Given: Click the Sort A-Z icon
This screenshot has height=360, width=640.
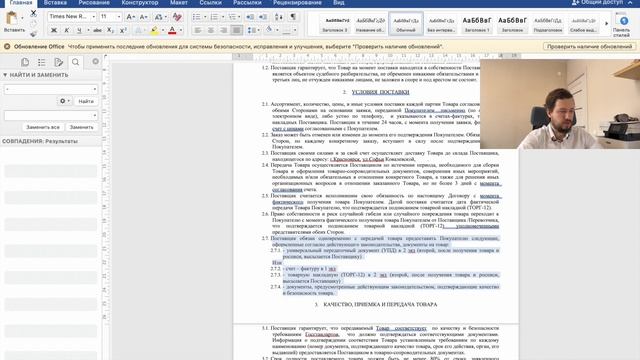Looking at the screenshot, I should (279, 17).
